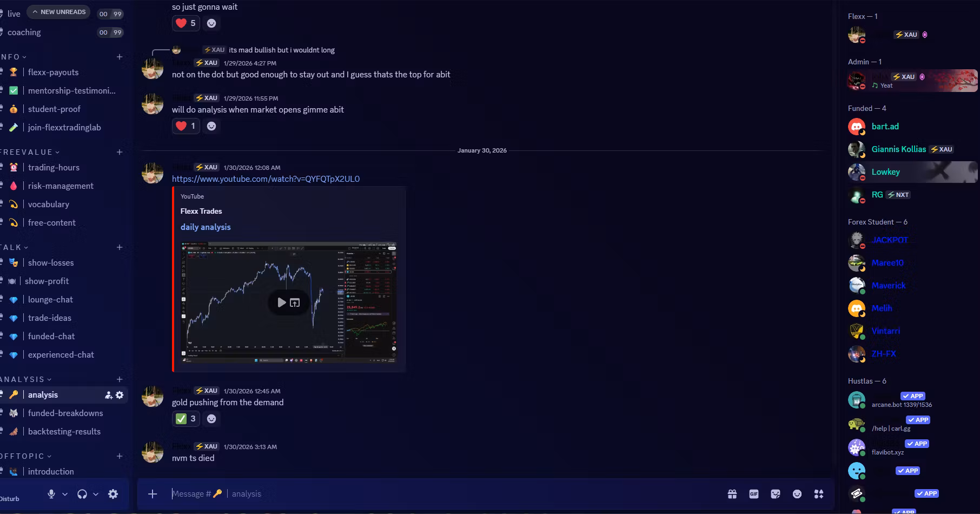Open the sticker picker
980x514 pixels.
(776, 494)
